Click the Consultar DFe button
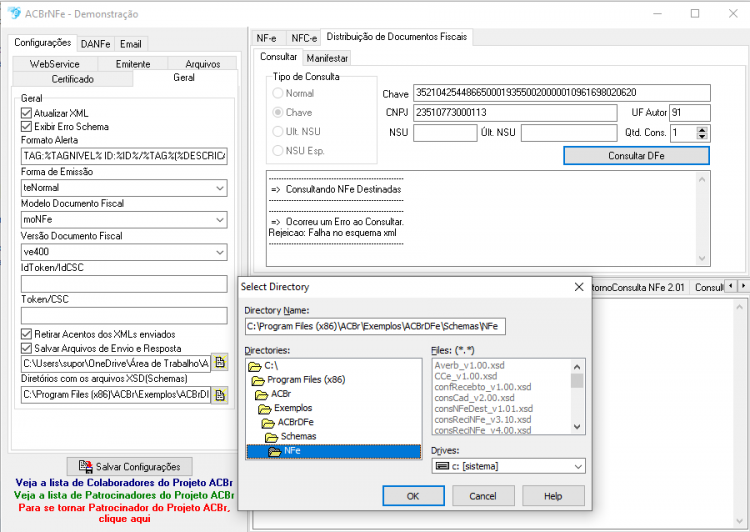 click(x=636, y=155)
